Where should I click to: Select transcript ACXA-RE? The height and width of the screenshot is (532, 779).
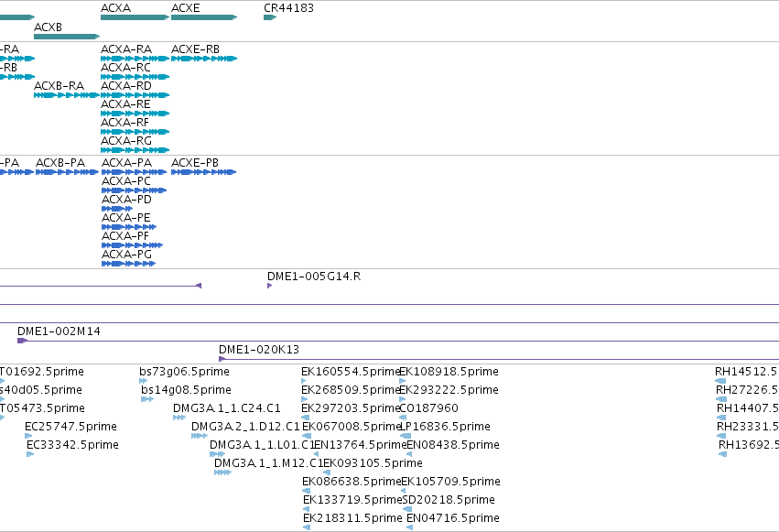coord(135,114)
